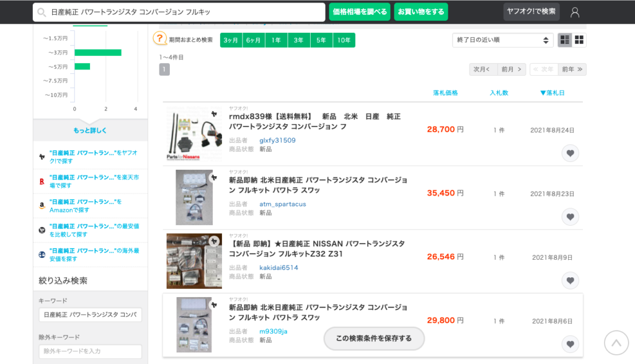Viewport: 635px width, 364px height.
Task: Sort results by 落札日 column
Action: [553, 93]
